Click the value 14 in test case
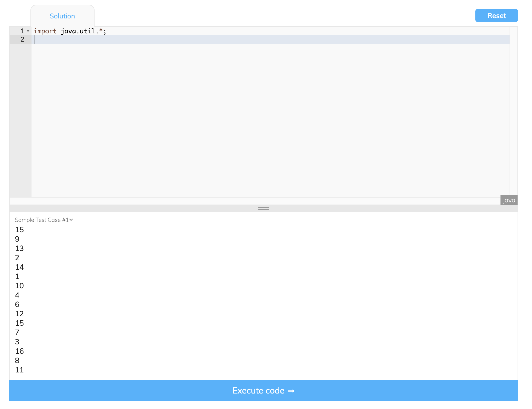 tap(19, 267)
